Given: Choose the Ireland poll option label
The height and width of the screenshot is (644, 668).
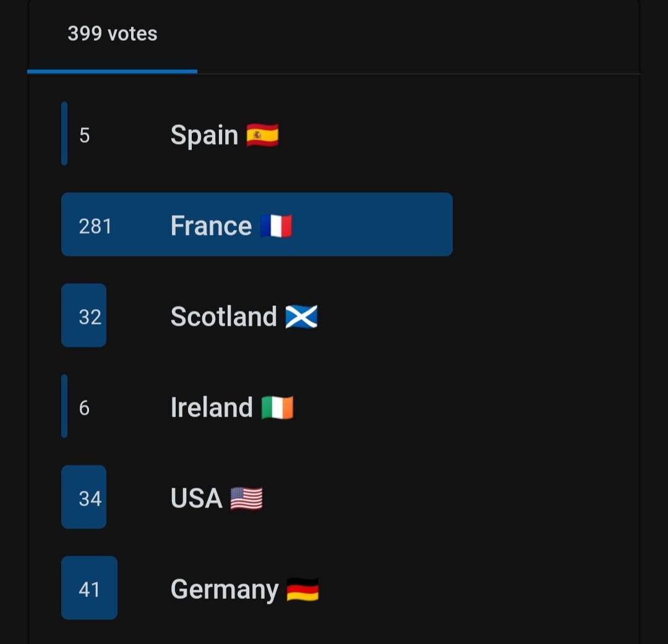Looking at the screenshot, I should pos(212,407).
